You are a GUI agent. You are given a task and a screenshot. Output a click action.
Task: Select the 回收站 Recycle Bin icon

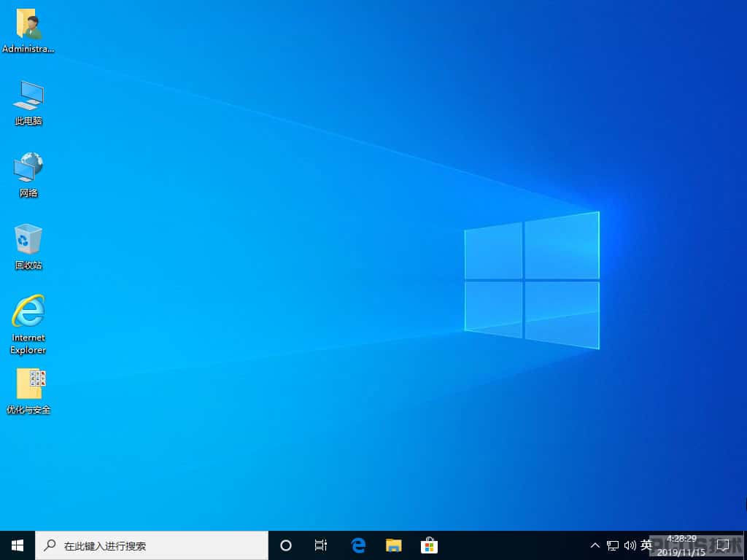(28, 246)
